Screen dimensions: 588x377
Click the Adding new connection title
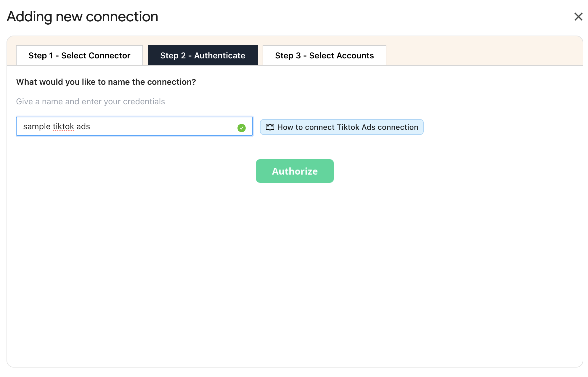pyautogui.click(x=82, y=17)
